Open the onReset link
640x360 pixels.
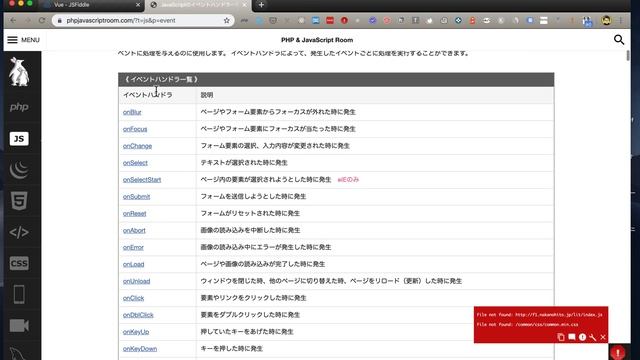tap(134, 213)
